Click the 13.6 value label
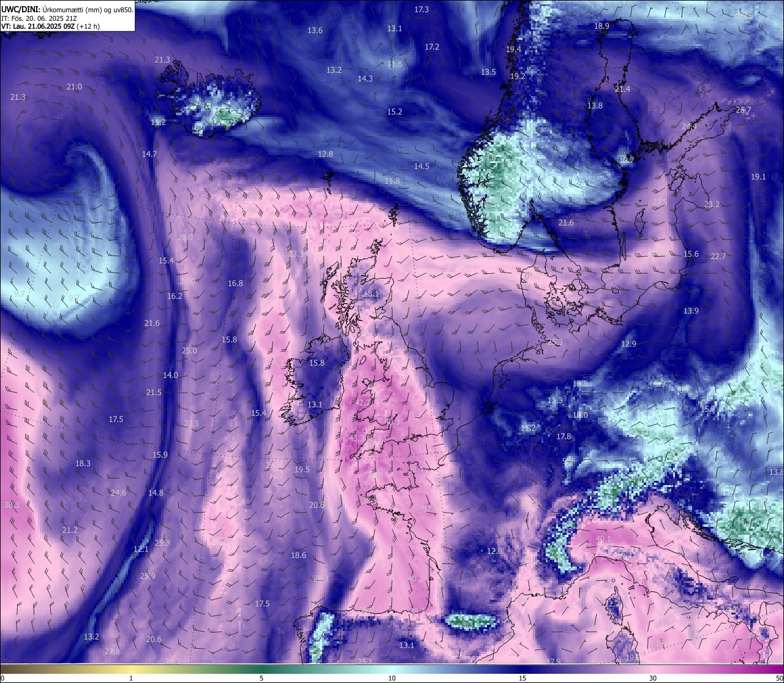Image resolution: width=784 pixels, height=683 pixels. 315,31
